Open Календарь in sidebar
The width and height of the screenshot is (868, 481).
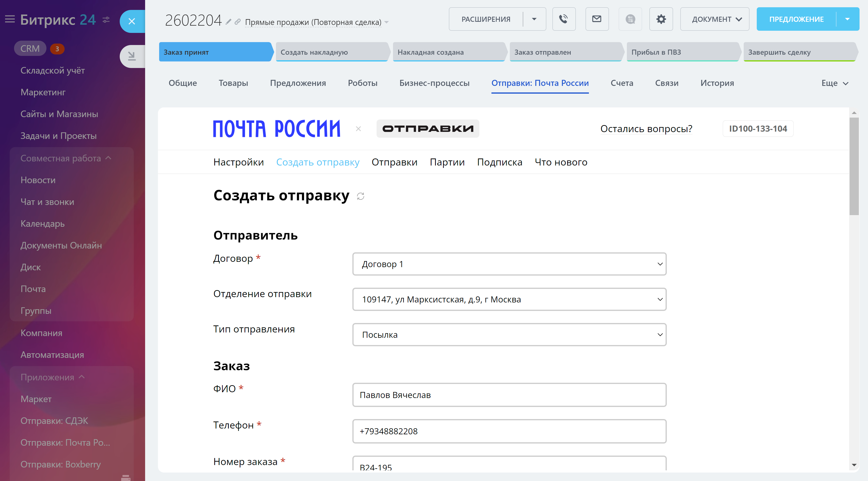43,224
